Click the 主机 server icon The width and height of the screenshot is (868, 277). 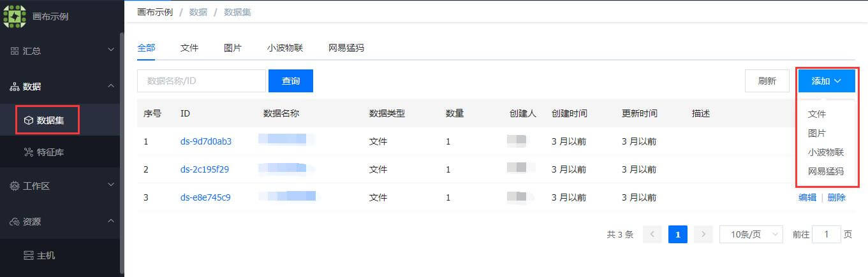[x=28, y=255]
